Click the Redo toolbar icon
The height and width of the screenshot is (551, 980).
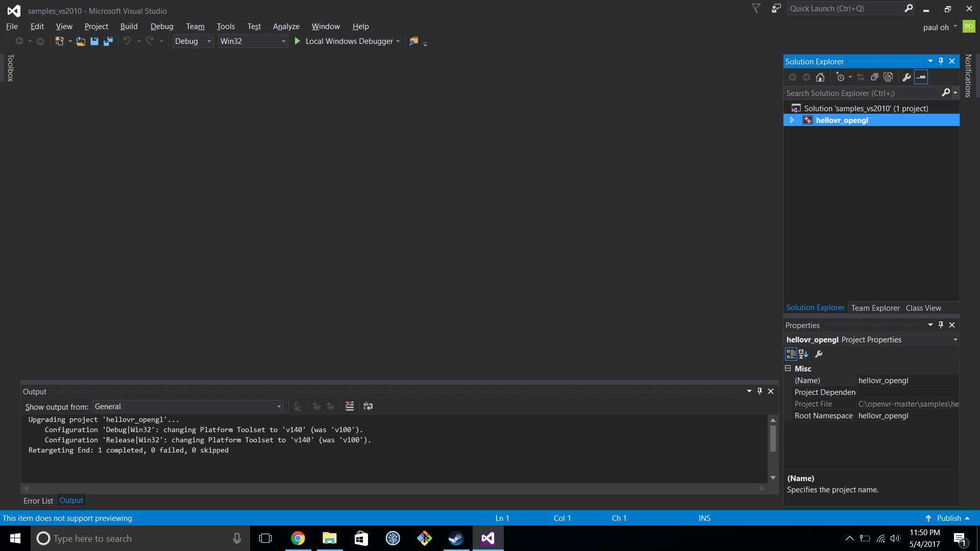pos(150,41)
